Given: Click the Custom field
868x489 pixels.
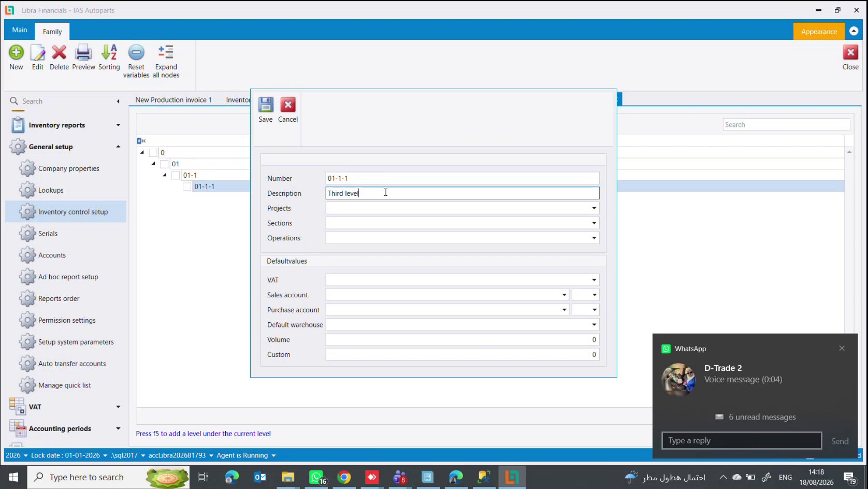Looking at the screenshot, I should click(462, 355).
